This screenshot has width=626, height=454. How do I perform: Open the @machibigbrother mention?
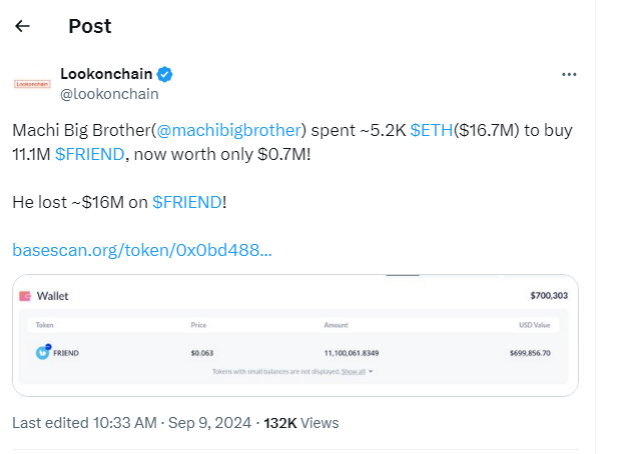[230, 130]
